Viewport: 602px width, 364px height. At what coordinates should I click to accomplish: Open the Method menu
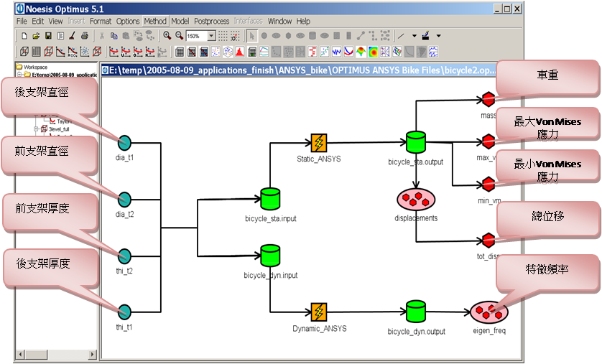tap(154, 22)
